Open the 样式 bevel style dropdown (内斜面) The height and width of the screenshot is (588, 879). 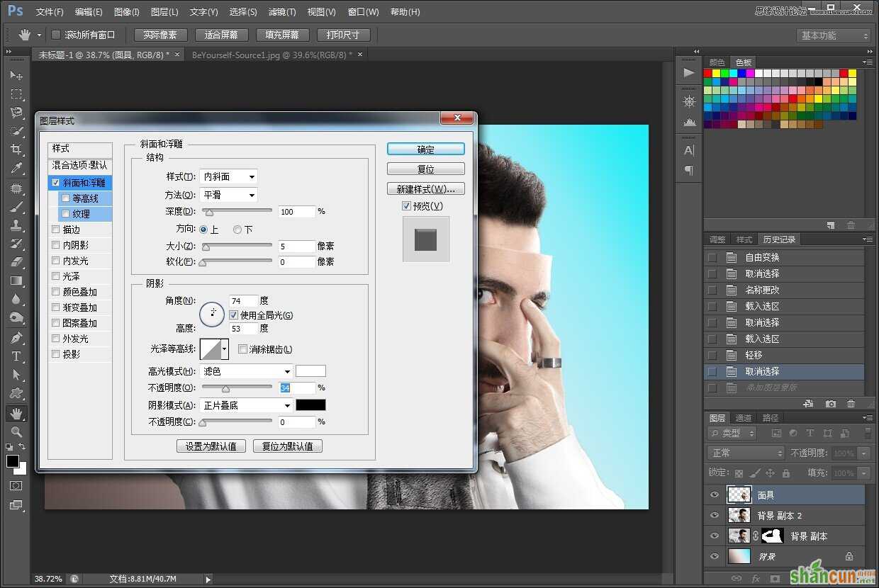click(x=228, y=176)
